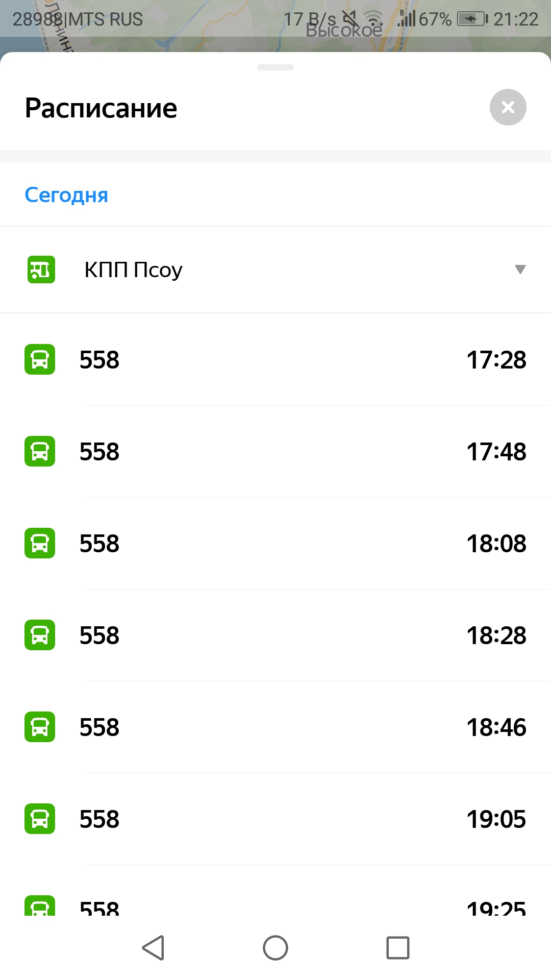Close the Расписание schedule panel
The image size is (551, 980).
tap(508, 107)
